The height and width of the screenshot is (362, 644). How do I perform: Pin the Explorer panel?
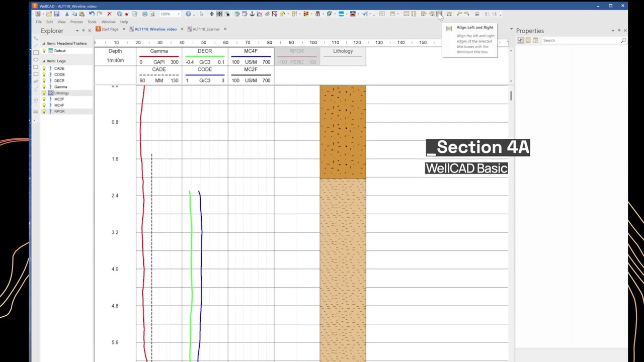pyautogui.click(x=84, y=31)
